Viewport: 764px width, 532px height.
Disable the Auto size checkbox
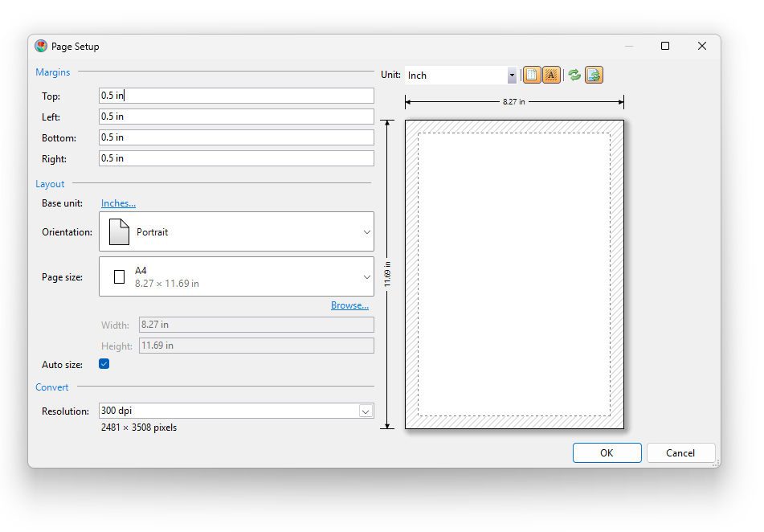(104, 363)
